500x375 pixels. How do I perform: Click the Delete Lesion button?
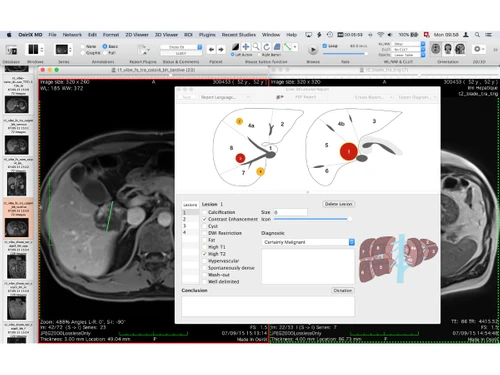[x=338, y=204]
